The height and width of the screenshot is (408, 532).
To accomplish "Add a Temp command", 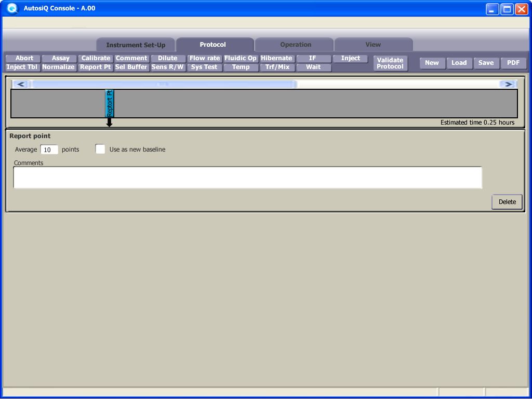I will click(241, 67).
